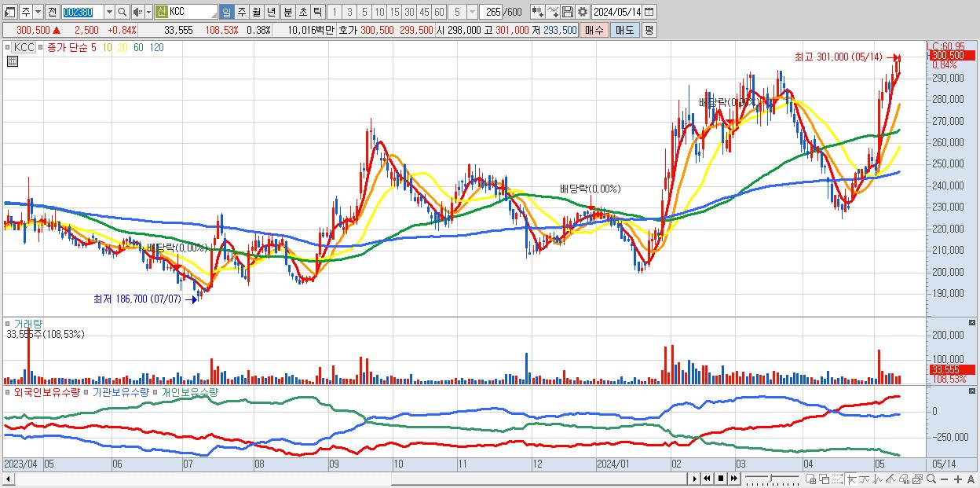Click the 최저 186,700 (07/07) low marker
Viewport: 980px width, 488px height.
137,299
